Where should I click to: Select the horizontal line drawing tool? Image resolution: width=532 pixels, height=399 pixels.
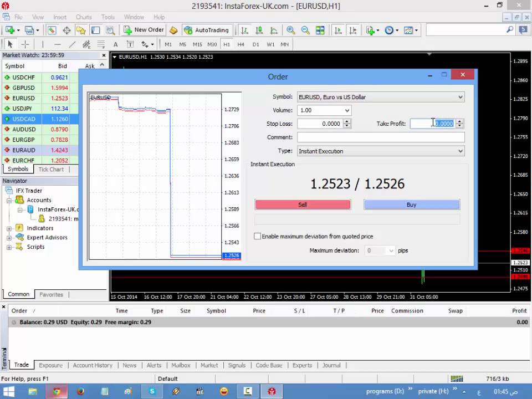(x=57, y=44)
